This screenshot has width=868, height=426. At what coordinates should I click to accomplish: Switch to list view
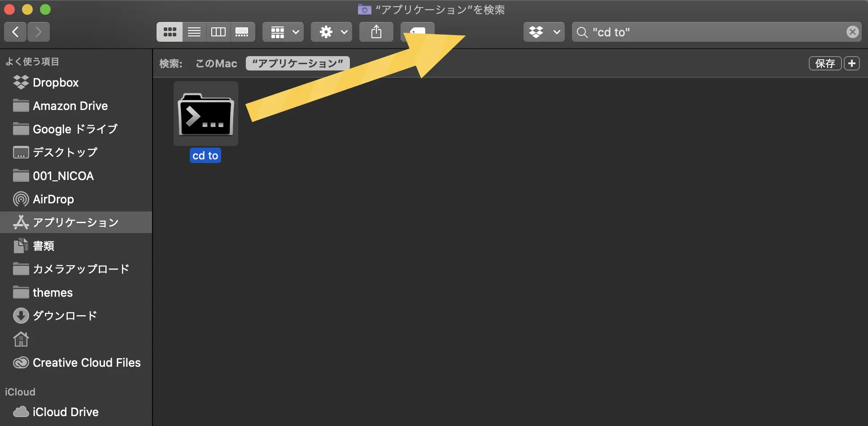click(194, 32)
